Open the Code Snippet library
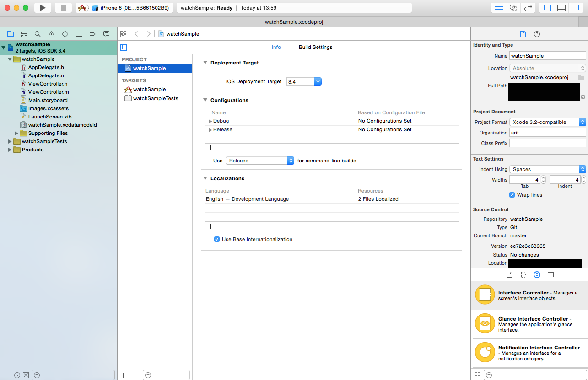 tap(523, 275)
